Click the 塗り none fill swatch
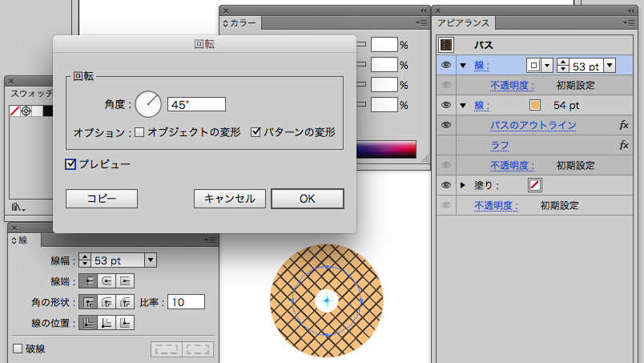The width and height of the screenshot is (644, 363). point(535,185)
